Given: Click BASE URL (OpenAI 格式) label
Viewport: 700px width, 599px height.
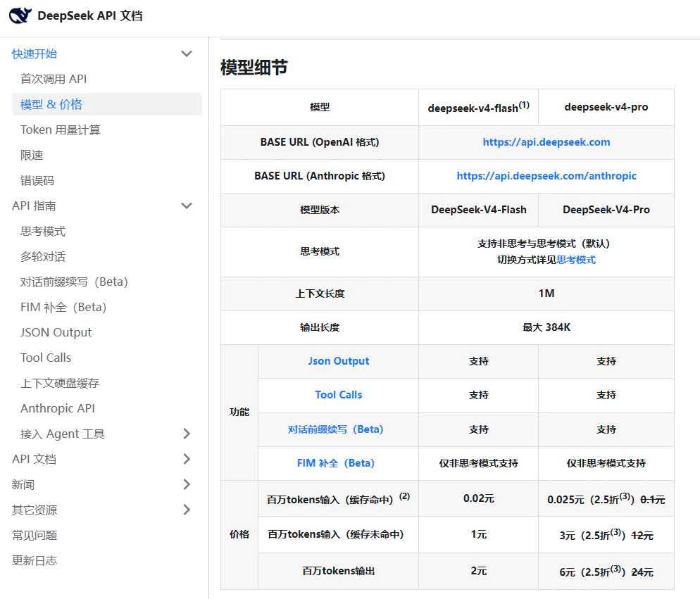Looking at the screenshot, I should (x=320, y=142).
